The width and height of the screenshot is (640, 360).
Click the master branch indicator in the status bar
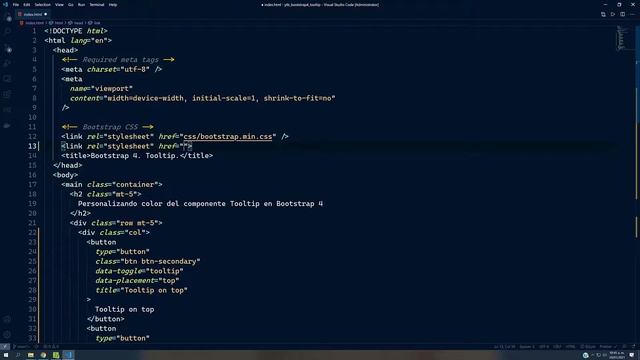click(x=21, y=347)
